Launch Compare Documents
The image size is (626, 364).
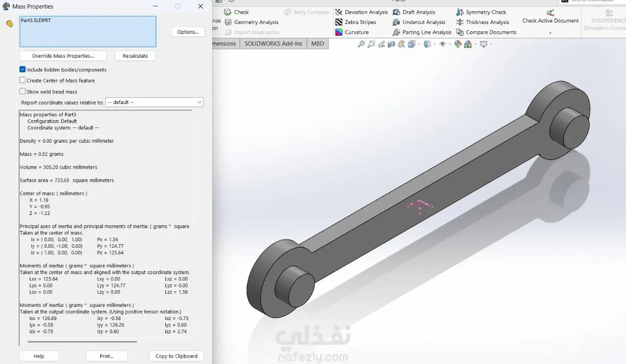pos(486,32)
